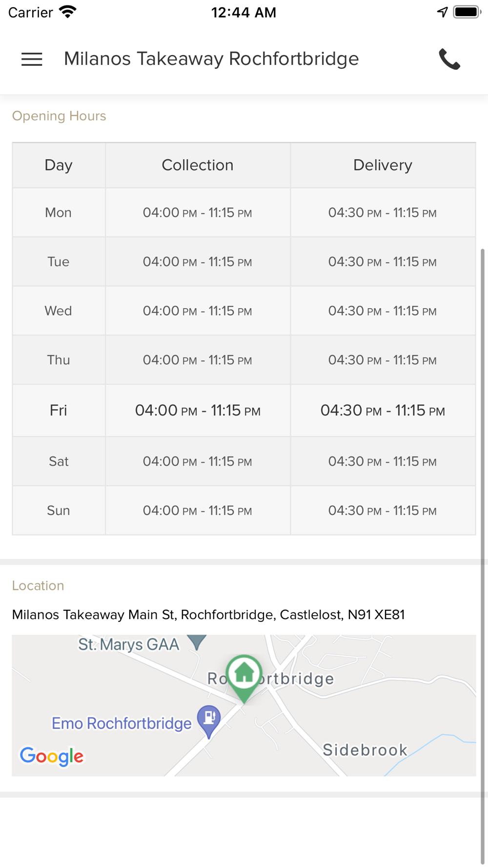
Task: Tap Monday's collection hours cell
Action: click(198, 212)
